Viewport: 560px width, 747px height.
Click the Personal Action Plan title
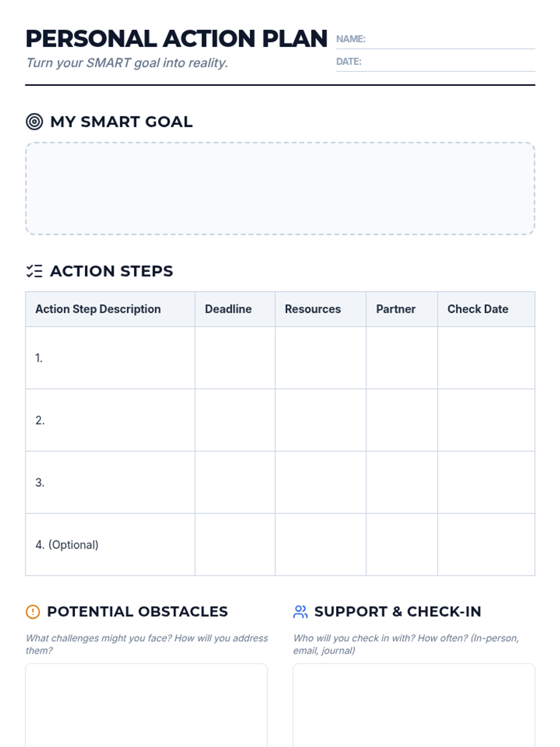tap(176, 39)
